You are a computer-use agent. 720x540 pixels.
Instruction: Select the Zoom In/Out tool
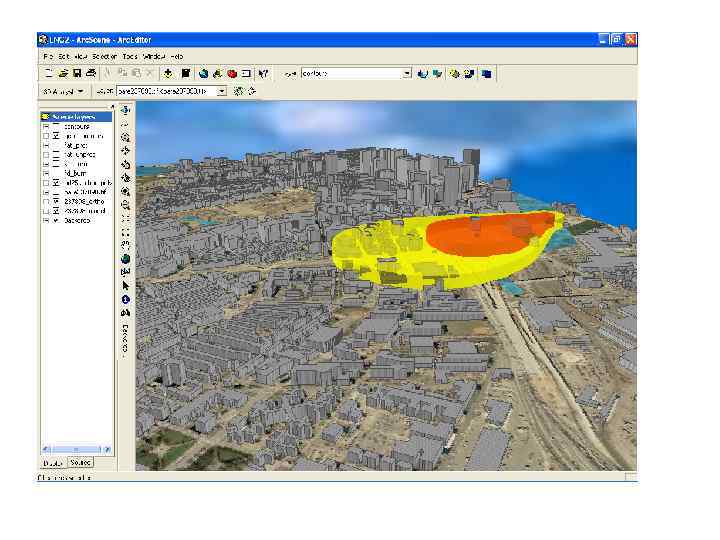[x=125, y=137]
